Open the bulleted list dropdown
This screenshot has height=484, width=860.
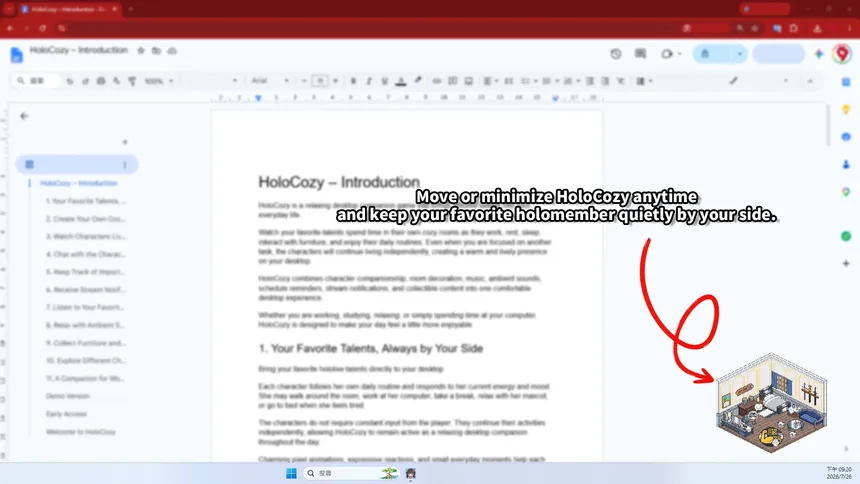coord(550,81)
